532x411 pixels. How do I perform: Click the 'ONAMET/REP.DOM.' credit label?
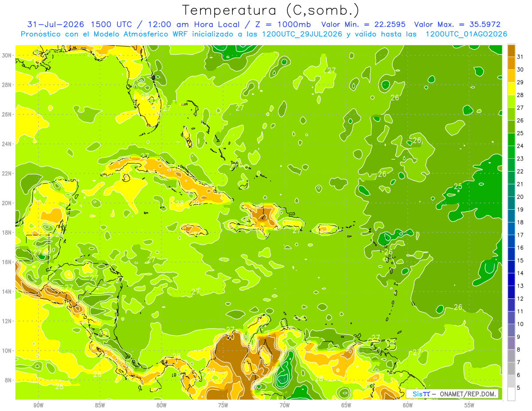coord(468,394)
